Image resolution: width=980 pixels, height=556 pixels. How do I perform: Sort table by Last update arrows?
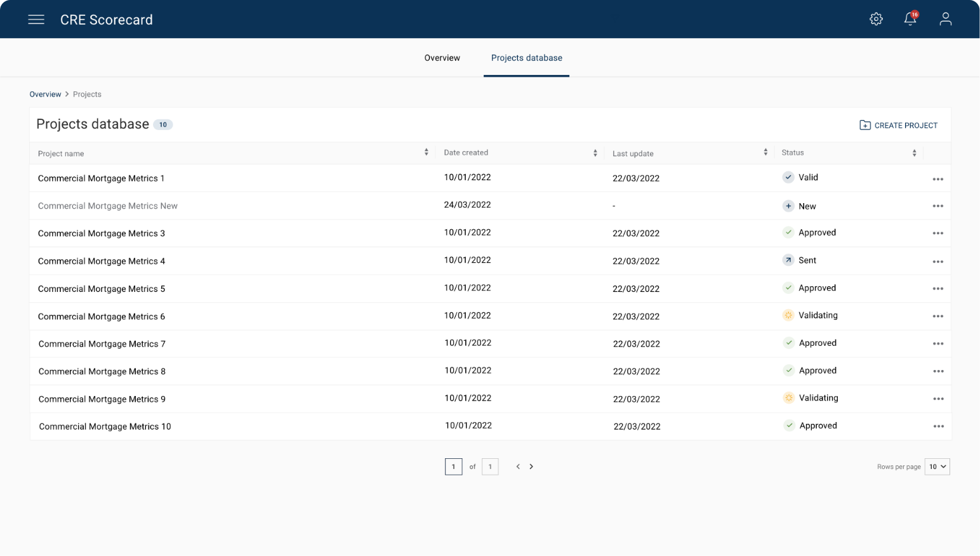coord(765,152)
